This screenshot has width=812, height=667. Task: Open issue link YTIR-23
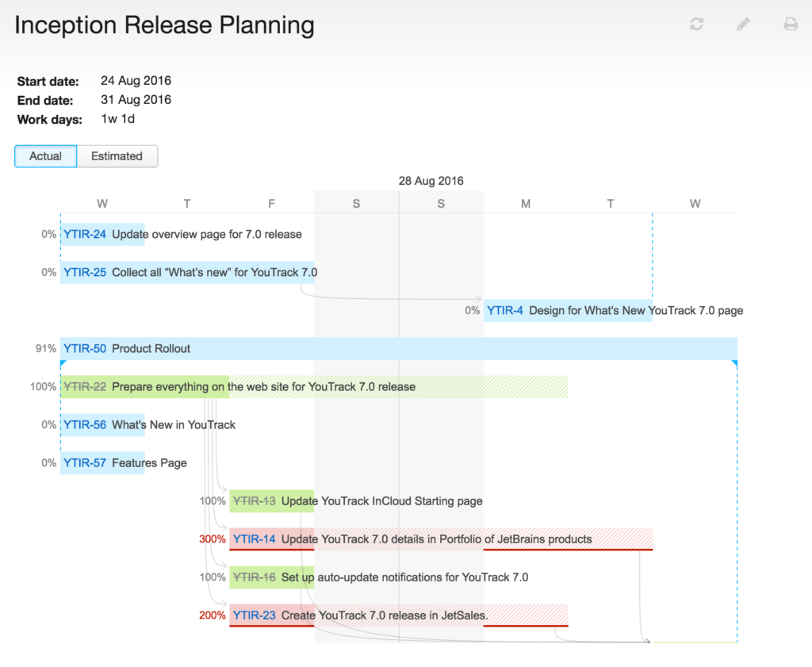[255, 615]
